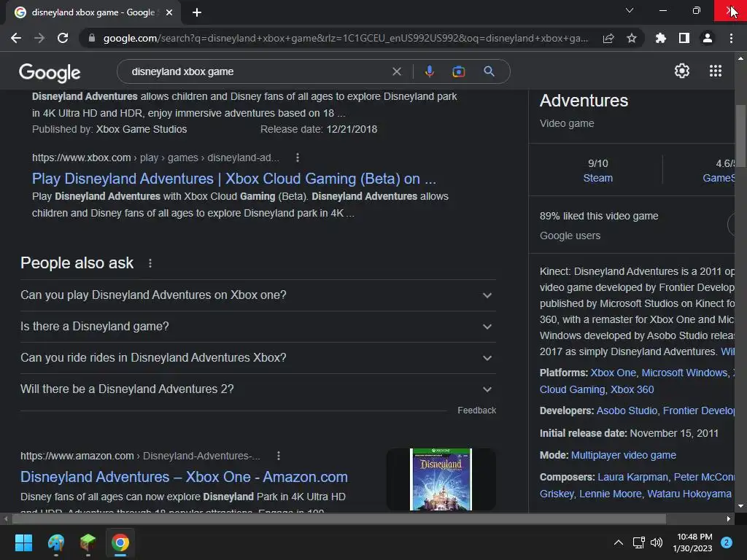Click the browser forward arrow
Viewport: 747px width, 560px height.
(39, 38)
